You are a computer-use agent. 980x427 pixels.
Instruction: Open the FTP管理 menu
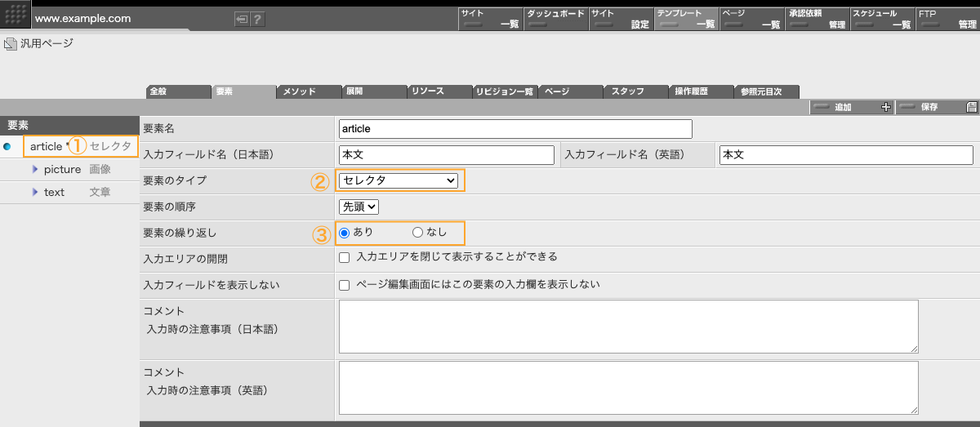coord(947,19)
